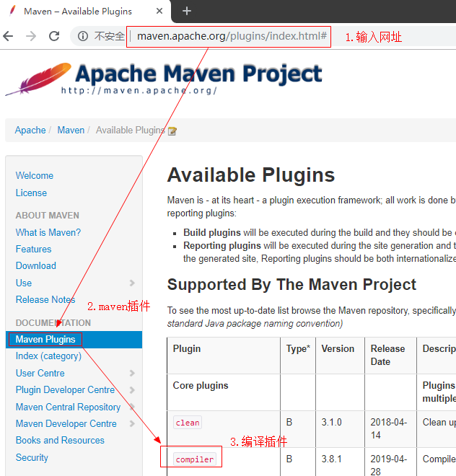Open Maven Central Repository link
The width and height of the screenshot is (456, 476).
click(68, 407)
